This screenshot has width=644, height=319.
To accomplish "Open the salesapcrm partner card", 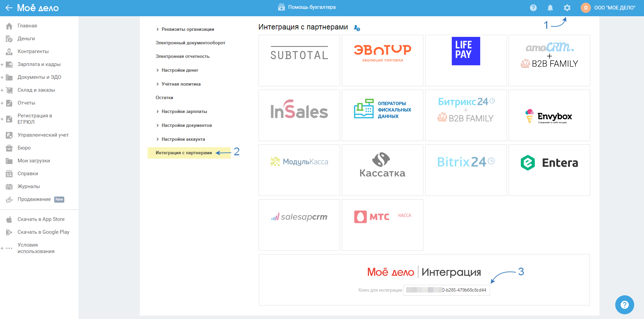I will (299, 225).
